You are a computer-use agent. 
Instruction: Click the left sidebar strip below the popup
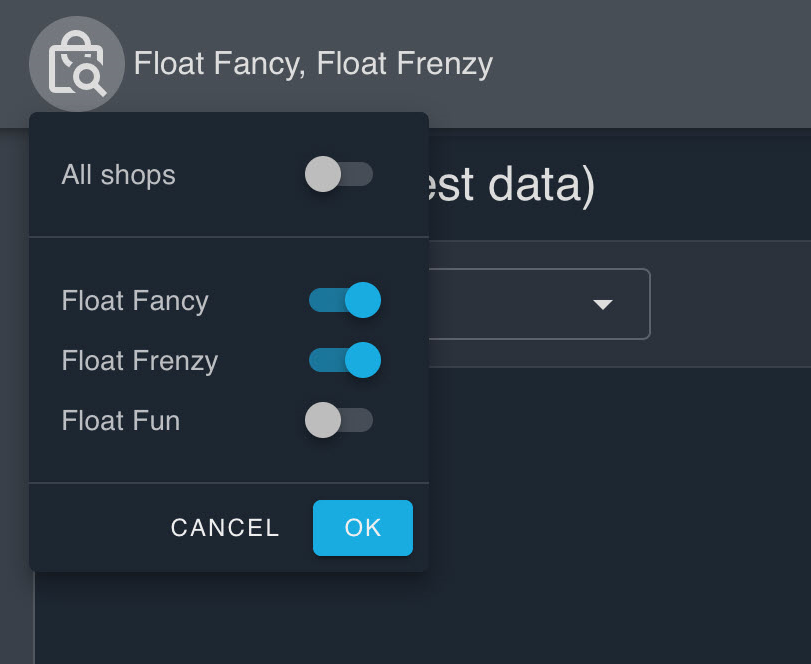coord(17,620)
